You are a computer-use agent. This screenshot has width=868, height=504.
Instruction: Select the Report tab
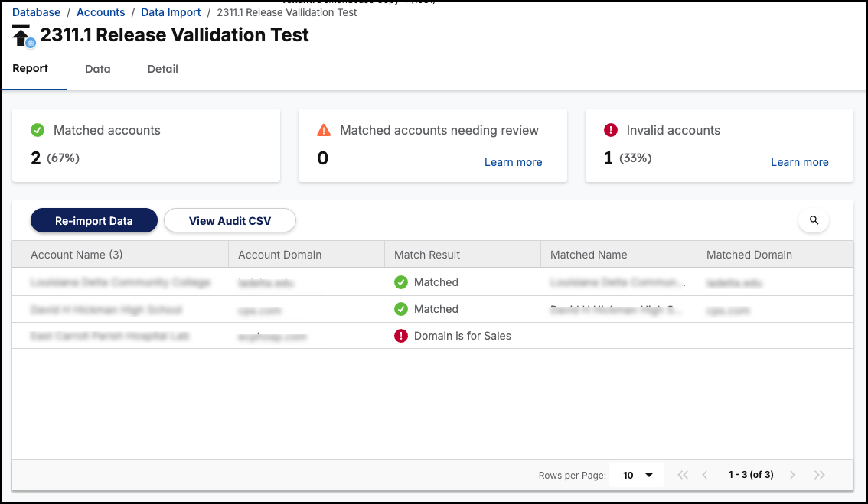click(x=31, y=68)
